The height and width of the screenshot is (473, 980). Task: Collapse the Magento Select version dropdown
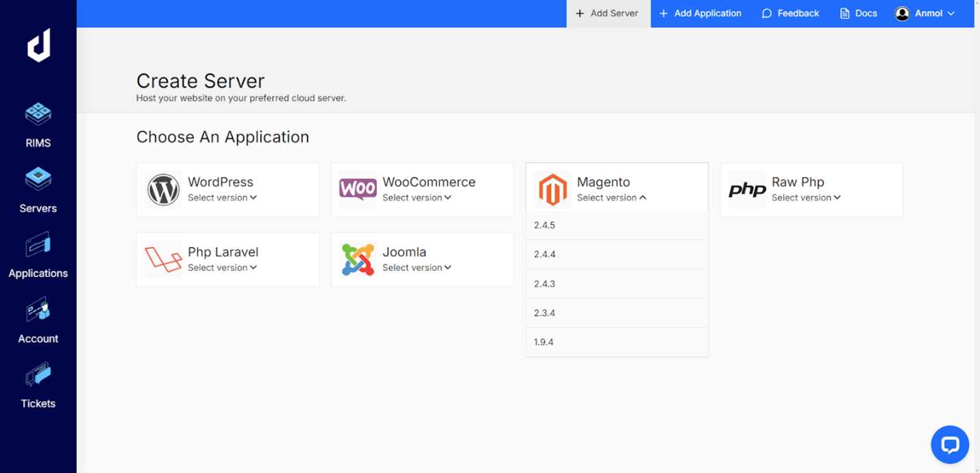612,197
